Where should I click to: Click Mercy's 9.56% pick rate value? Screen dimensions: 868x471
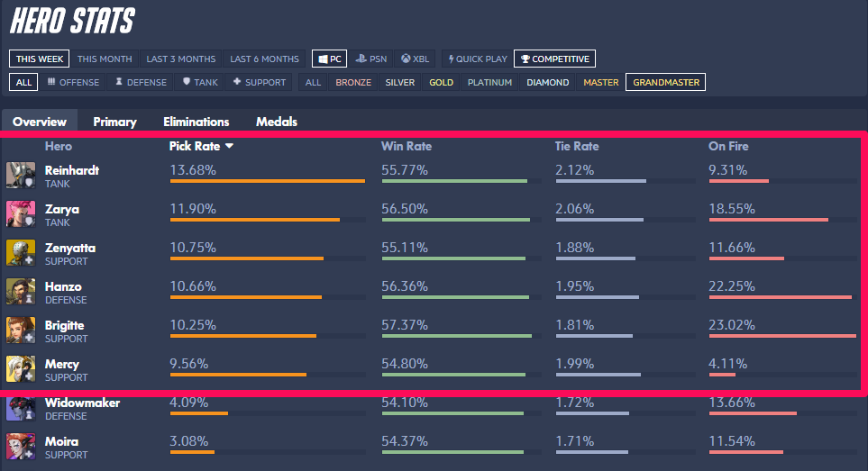pyautogui.click(x=188, y=364)
